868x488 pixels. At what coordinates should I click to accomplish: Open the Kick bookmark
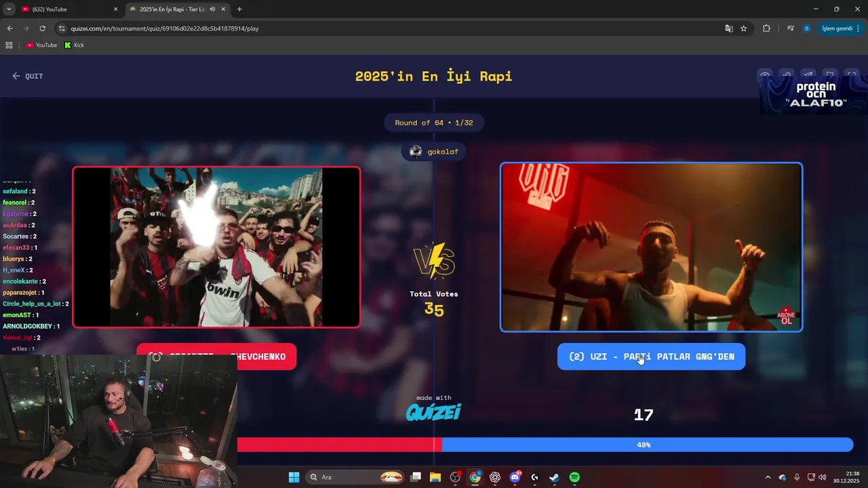tap(74, 45)
